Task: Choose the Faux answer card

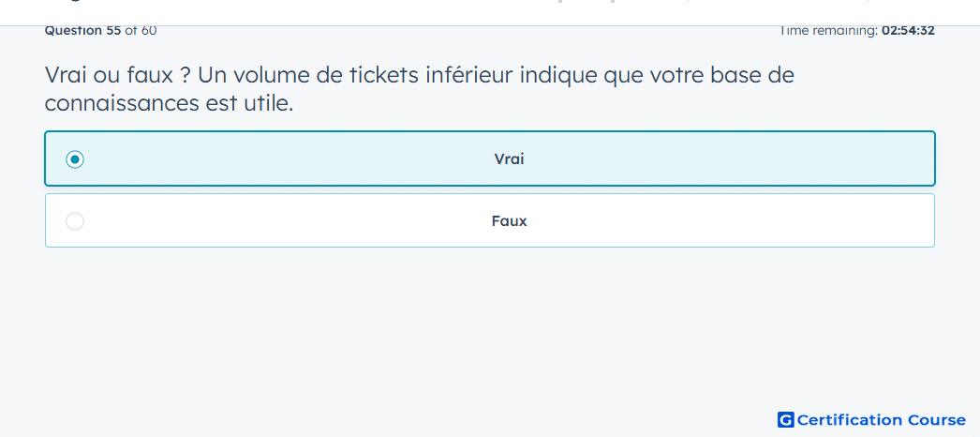Action: (490, 220)
